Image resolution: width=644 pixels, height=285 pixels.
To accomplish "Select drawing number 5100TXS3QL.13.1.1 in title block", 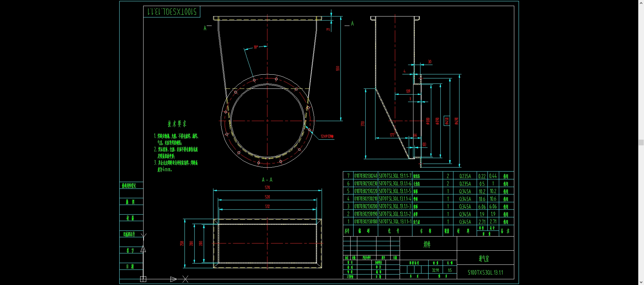I will tap(485, 273).
